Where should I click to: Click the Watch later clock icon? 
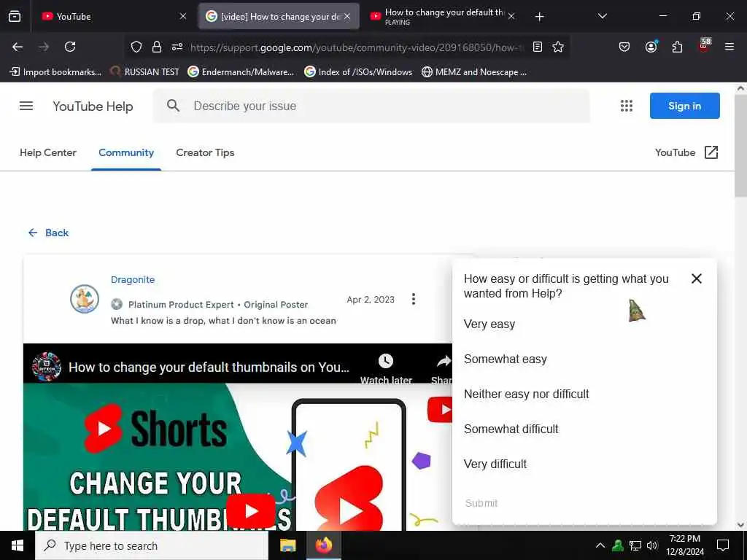click(x=386, y=361)
